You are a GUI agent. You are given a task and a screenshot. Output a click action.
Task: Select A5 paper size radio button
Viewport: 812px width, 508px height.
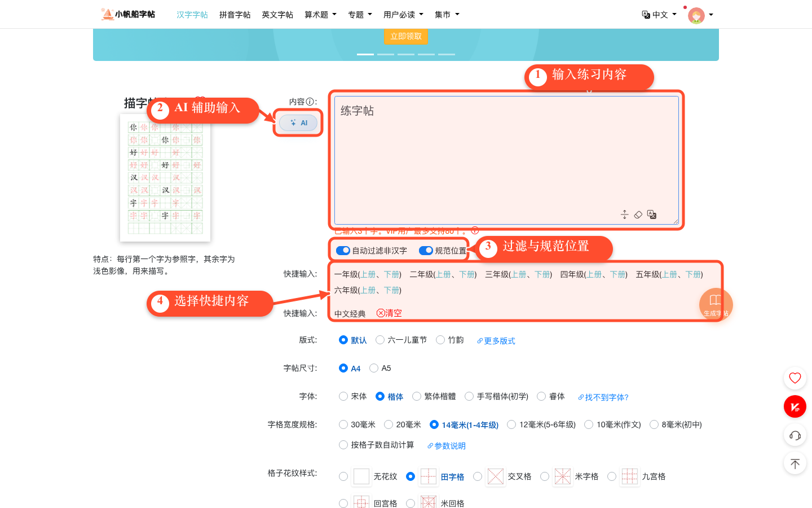tap(374, 368)
